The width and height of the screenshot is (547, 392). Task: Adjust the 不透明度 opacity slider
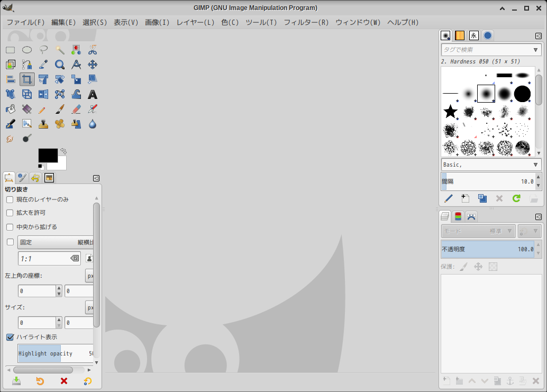[x=487, y=249]
